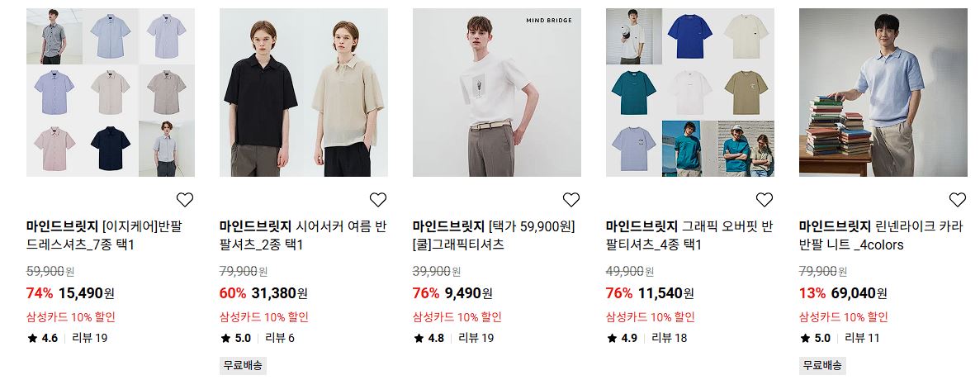Toggle wishlist heart for 이지케어 반팔 드레스셔츠

tap(184, 200)
